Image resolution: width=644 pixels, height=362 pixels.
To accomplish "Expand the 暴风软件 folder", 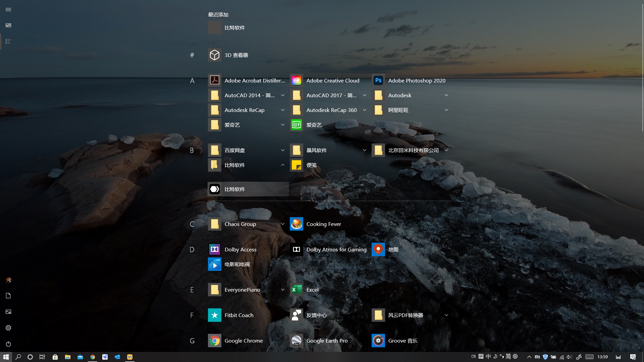I will point(364,150).
